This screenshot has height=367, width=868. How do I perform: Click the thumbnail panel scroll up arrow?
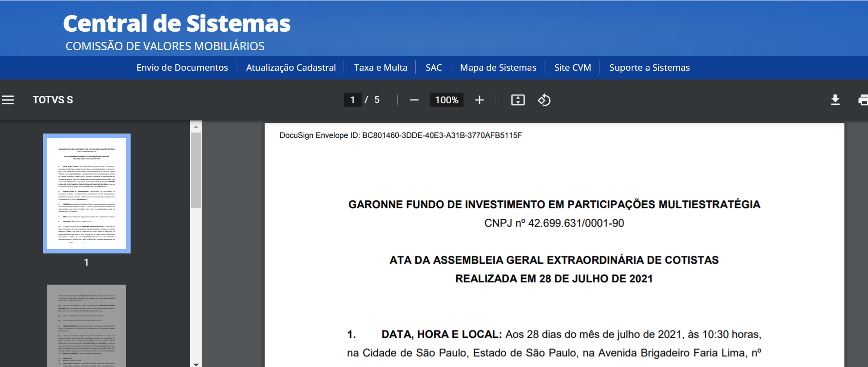[x=196, y=127]
